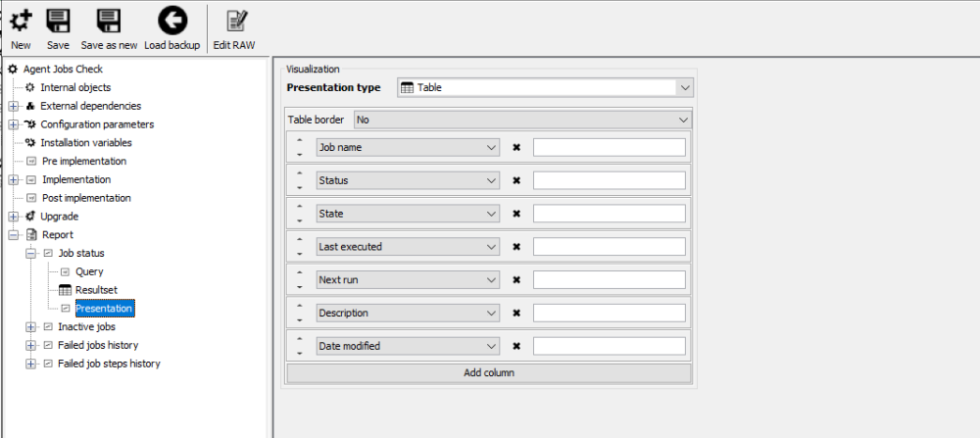The height and width of the screenshot is (438, 980).
Task: Select the Query tree item
Action: pos(89,271)
